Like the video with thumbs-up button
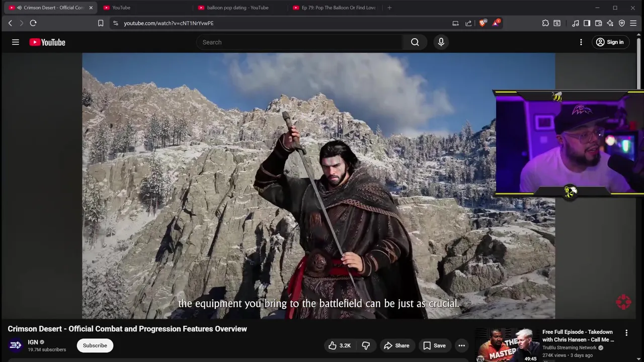The image size is (644, 362). [339, 345]
